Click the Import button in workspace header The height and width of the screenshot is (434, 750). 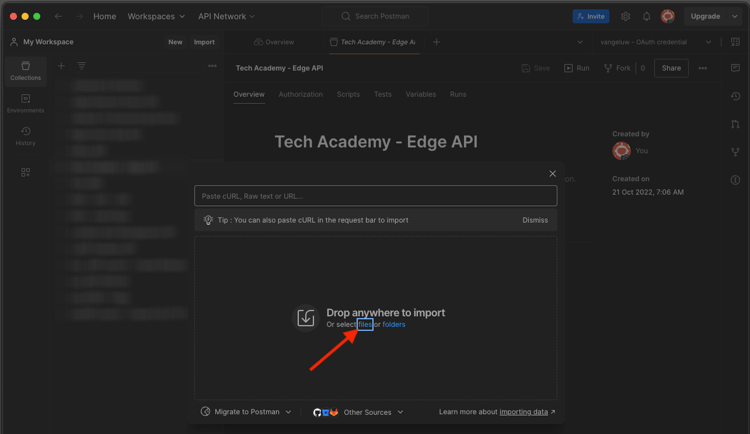point(204,42)
